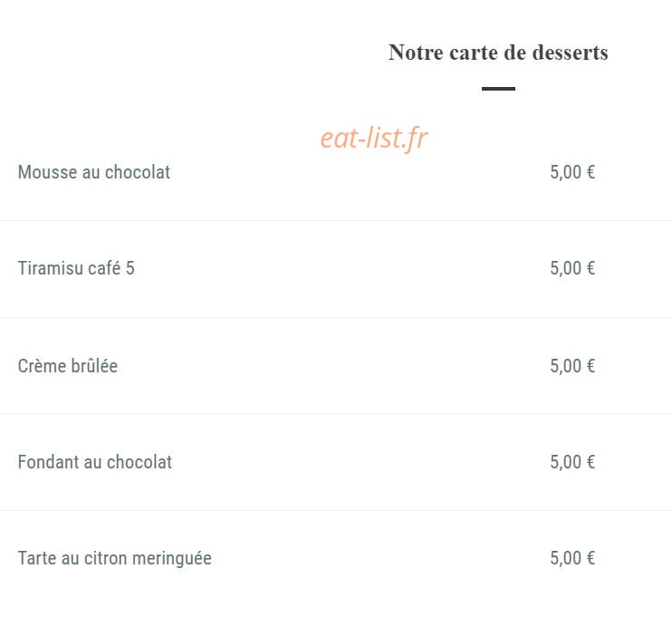Click the word Notre in the title
This screenshot has width=672, height=636.
coord(416,53)
